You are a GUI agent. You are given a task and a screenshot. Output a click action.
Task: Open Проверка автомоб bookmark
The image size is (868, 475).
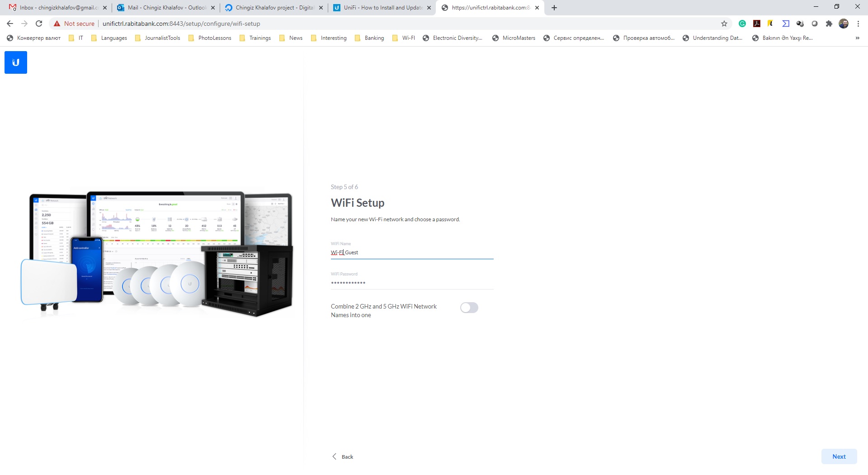pyautogui.click(x=644, y=38)
